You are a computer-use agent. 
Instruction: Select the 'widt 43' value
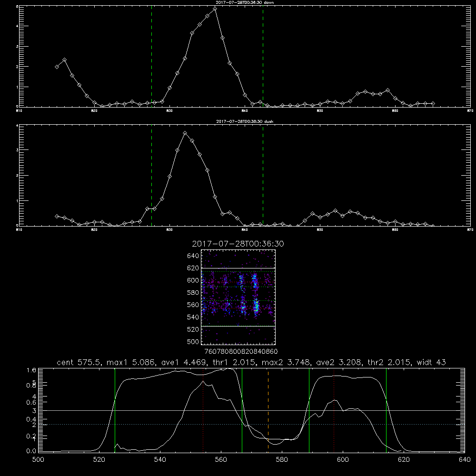[x=431, y=362]
